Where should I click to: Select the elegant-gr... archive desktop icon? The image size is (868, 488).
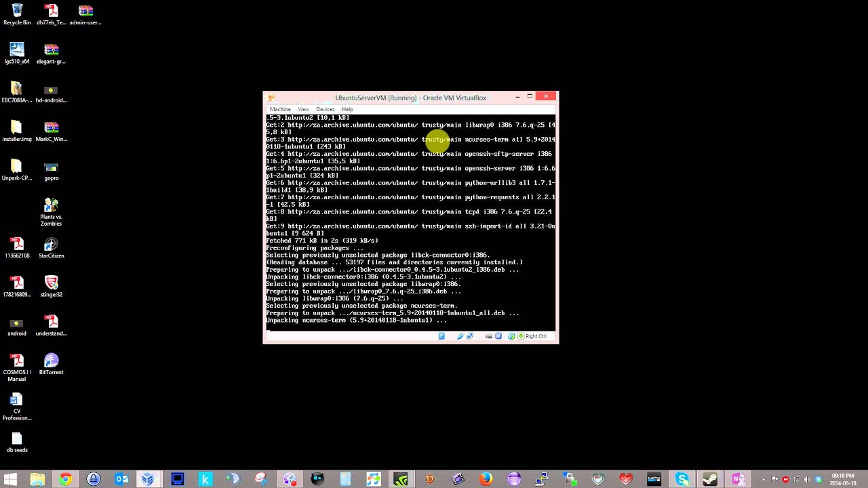(51, 54)
